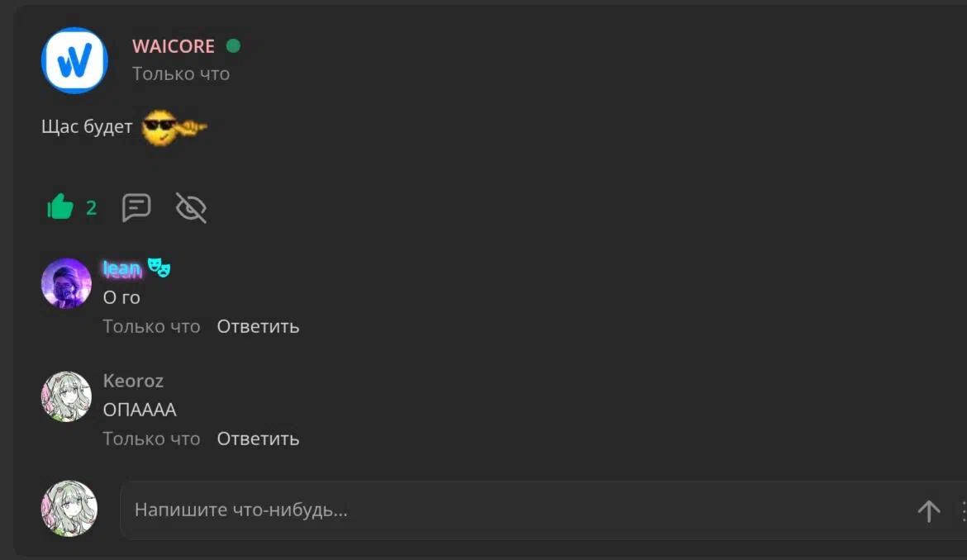
Task: Reply to lean's comment "О го"
Action: [x=258, y=326]
